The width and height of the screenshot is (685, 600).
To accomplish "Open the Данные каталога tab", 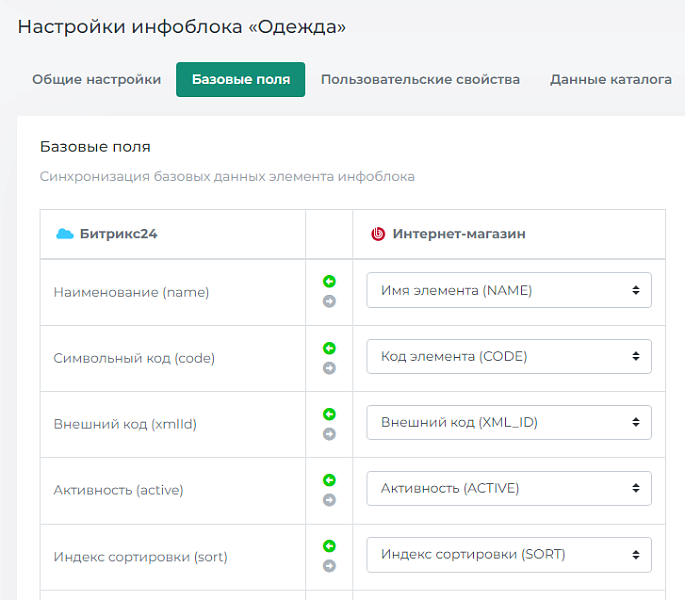I will pos(610,80).
